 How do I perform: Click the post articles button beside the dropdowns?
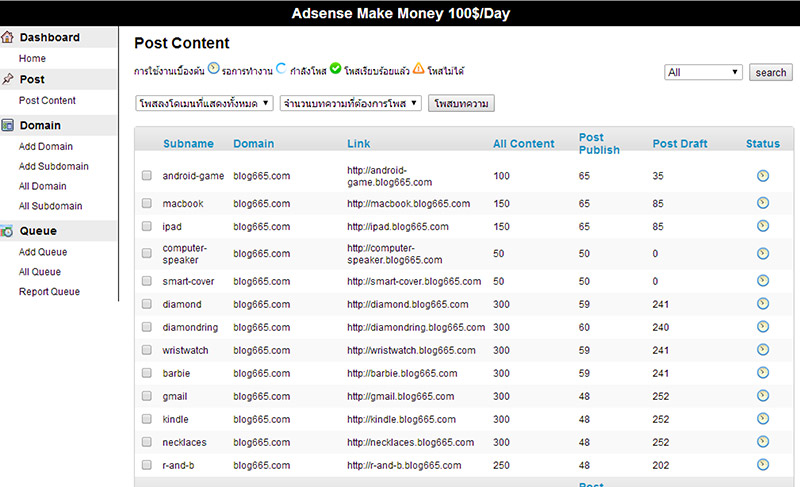pyautogui.click(x=461, y=103)
